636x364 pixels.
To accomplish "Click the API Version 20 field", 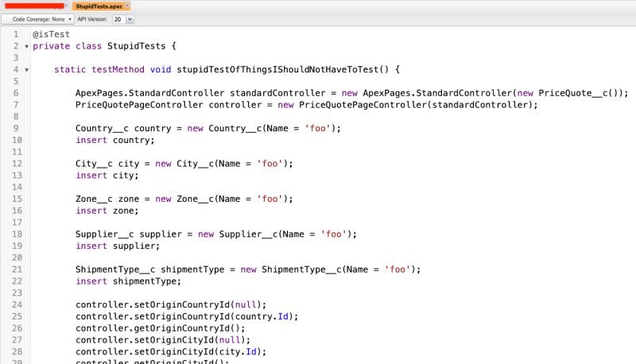I will coord(118,19).
